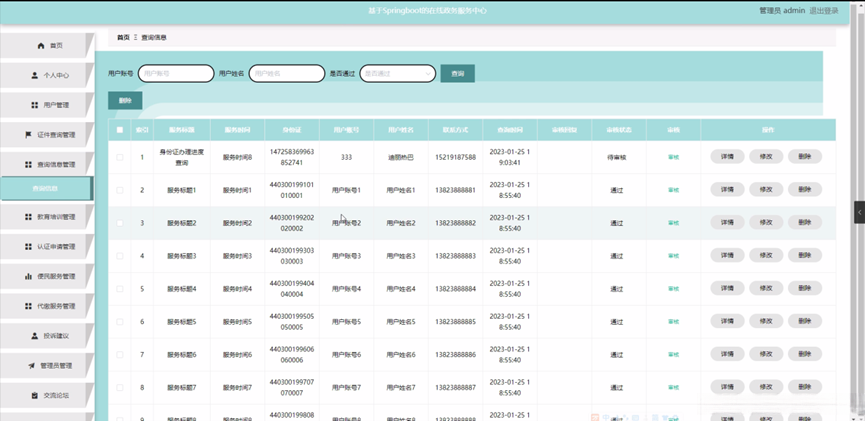Click the 服务标题 column header
The width and height of the screenshot is (865, 421).
(181, 130)
